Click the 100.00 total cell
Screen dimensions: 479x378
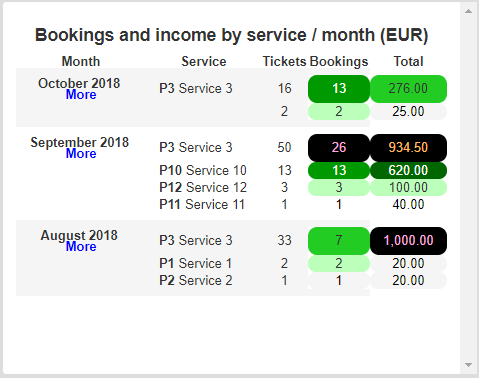pyautogui.click(x=408, y=187)
